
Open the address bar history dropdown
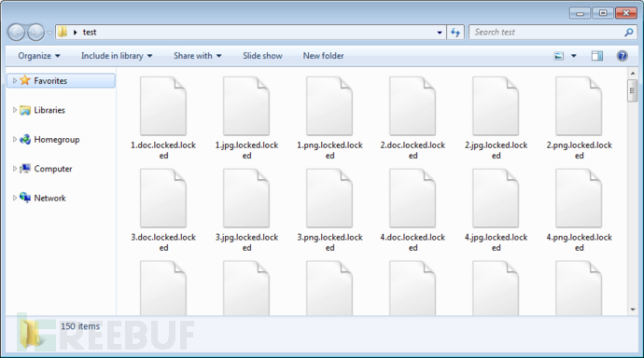pyautogui.click(x=440, y=33)
